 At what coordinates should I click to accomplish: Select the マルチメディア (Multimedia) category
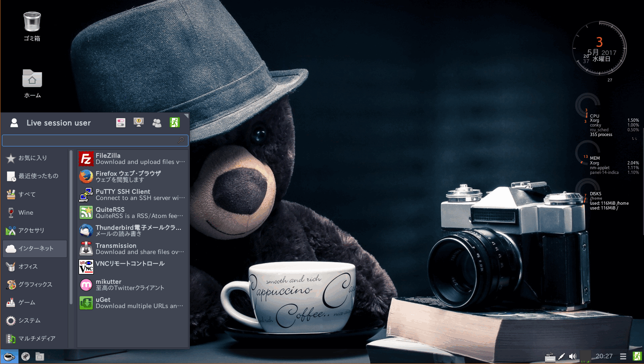(35, 338)
